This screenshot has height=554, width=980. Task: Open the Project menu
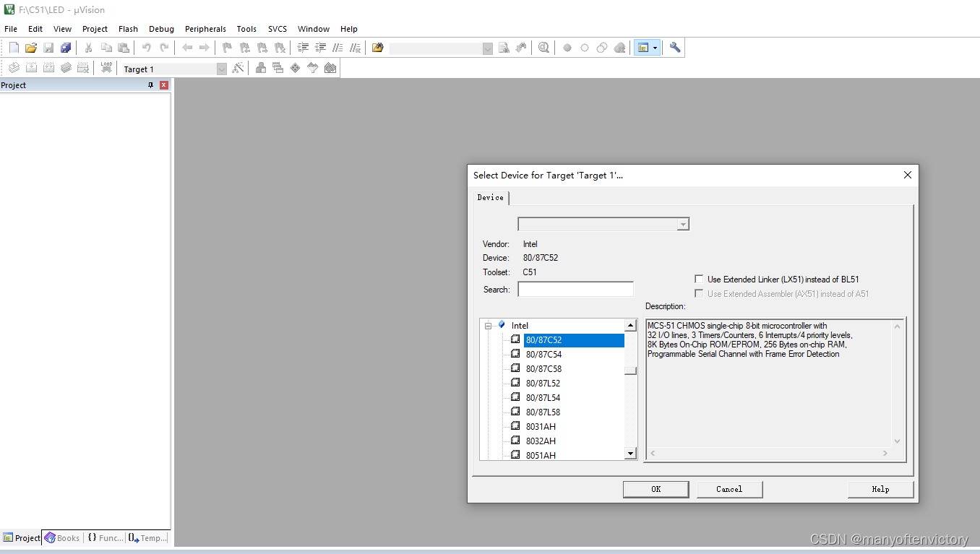pos(95,29)
